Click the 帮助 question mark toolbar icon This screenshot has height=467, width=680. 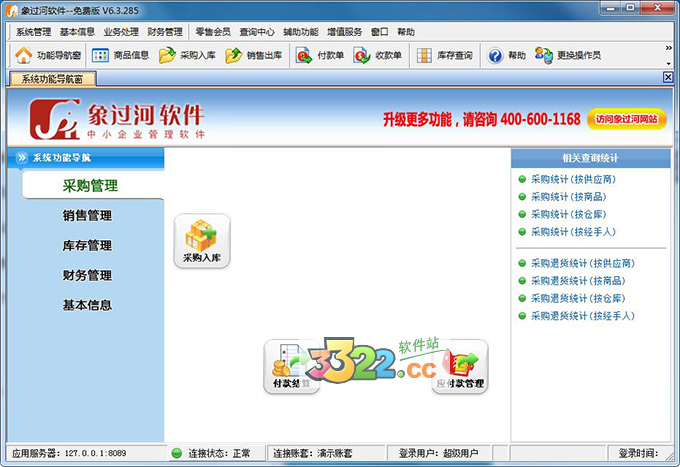(x=495, y=56)
